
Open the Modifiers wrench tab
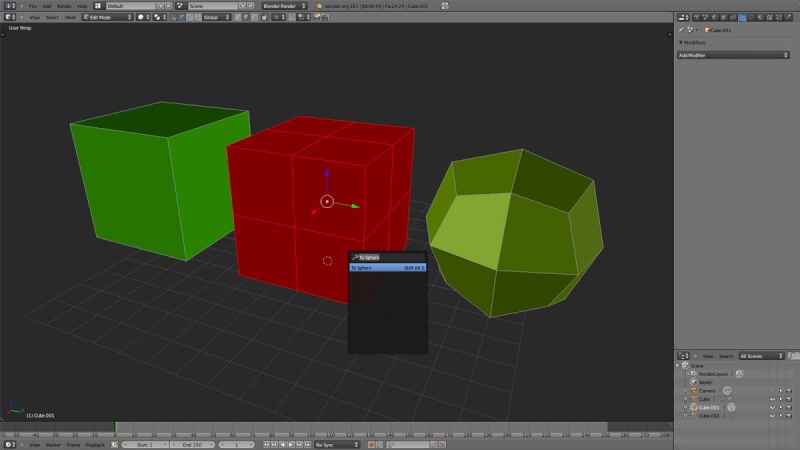(742, 17)
